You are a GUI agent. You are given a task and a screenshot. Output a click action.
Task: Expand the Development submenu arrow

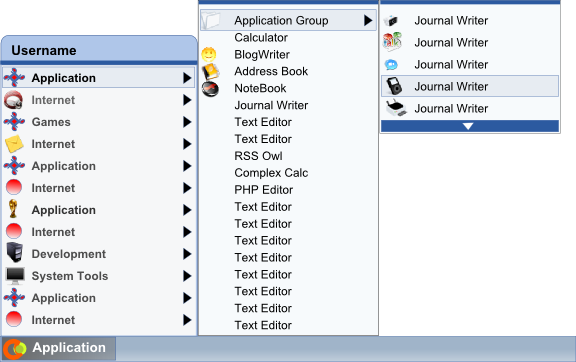click(187, 254)
